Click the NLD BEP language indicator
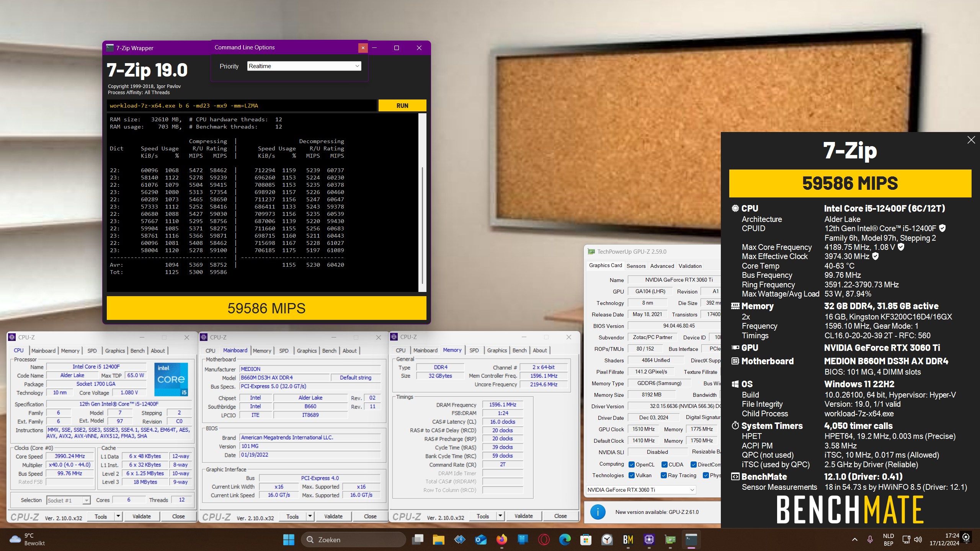The image size is (980, 551). 888,540
